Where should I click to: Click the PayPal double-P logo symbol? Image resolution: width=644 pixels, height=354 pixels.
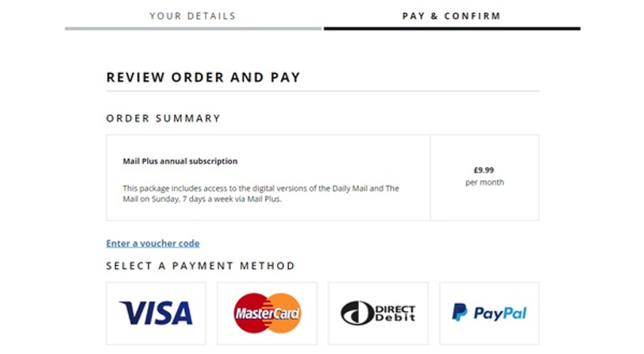pyautogui.click(x=460, y=312)
